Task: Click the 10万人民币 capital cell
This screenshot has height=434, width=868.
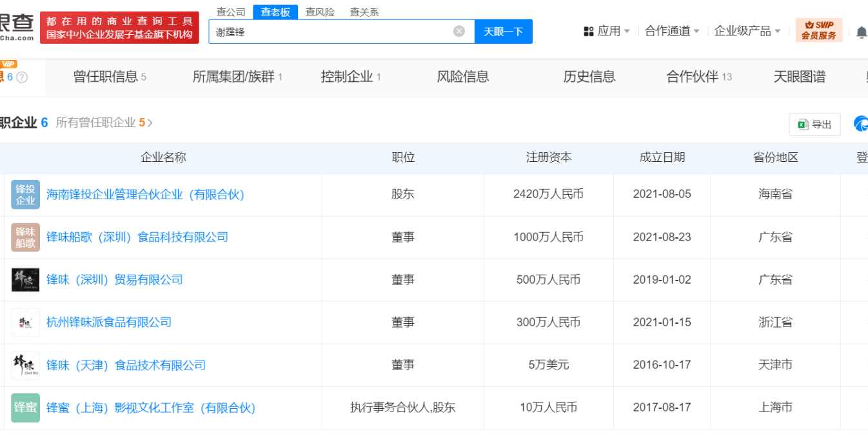Action: click(x=549, y=408)
